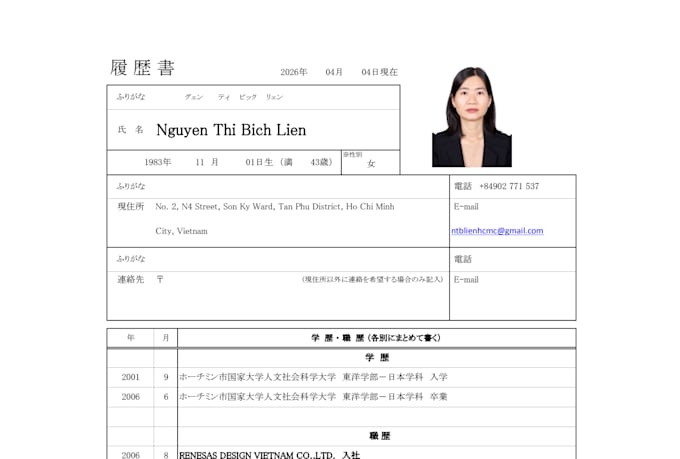Click the gender value 女

click(371, 164)
